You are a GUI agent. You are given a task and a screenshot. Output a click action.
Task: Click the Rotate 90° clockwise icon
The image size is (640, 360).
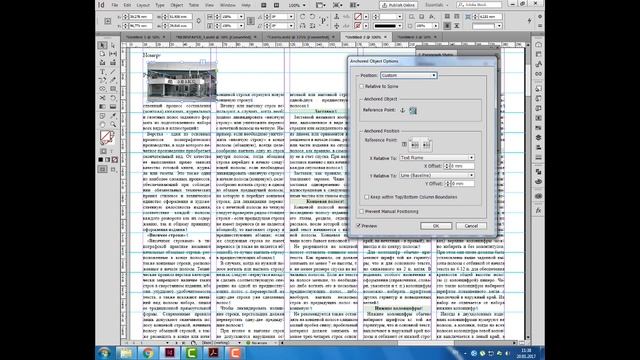point(302,17)
